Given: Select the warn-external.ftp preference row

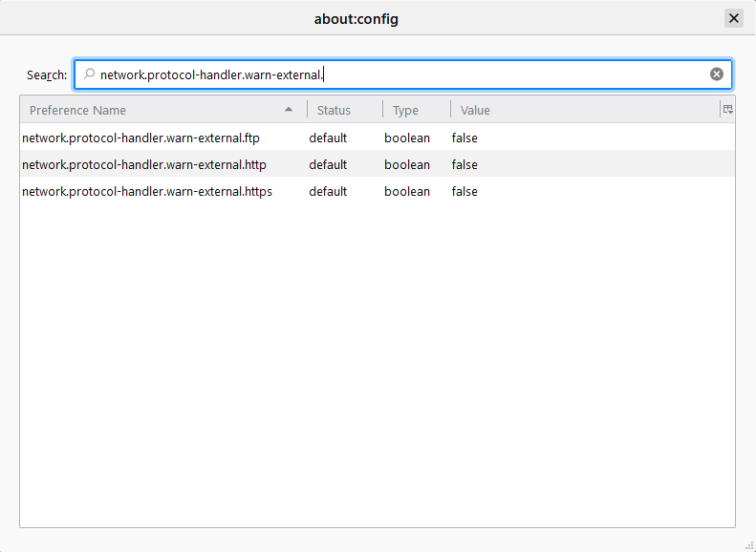Looking at the screenshot, I should point(378,138).
